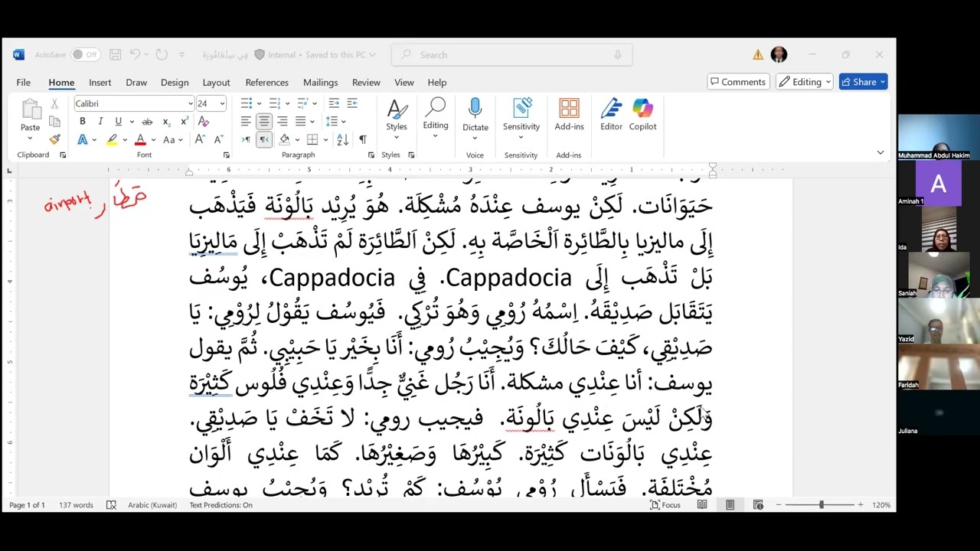Apply Superscript formatting

click(x=185, y=122)
